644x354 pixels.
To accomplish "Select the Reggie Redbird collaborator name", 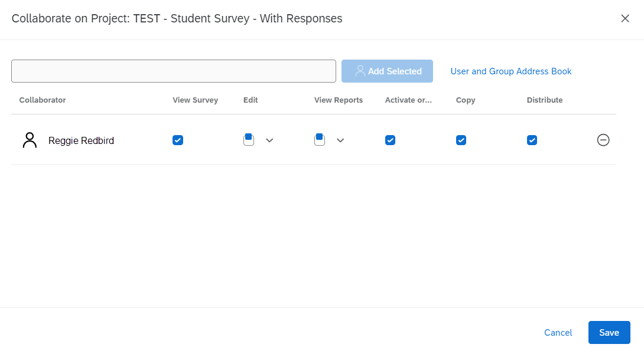I will [x=81, y=140].
